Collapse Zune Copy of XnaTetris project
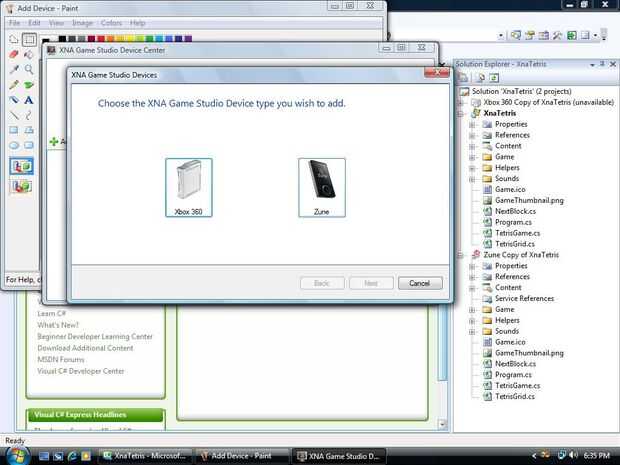 (x=460, y=255)
